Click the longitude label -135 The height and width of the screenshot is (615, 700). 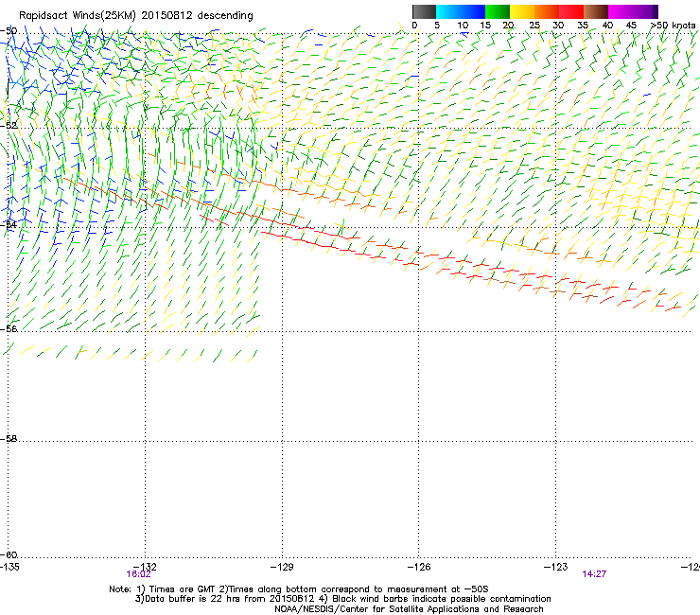pos(9,567)
